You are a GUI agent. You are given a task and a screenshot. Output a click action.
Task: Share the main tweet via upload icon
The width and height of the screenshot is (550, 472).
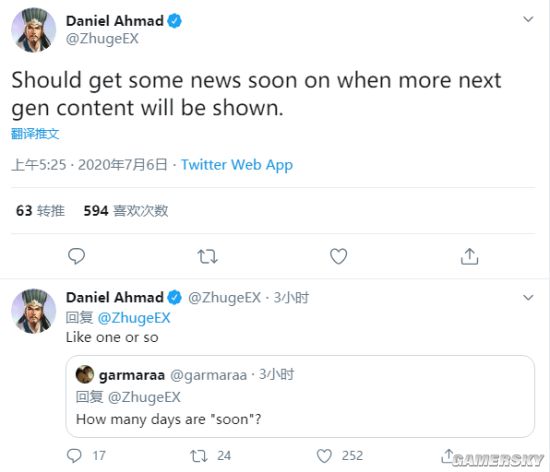coord(469,256)
